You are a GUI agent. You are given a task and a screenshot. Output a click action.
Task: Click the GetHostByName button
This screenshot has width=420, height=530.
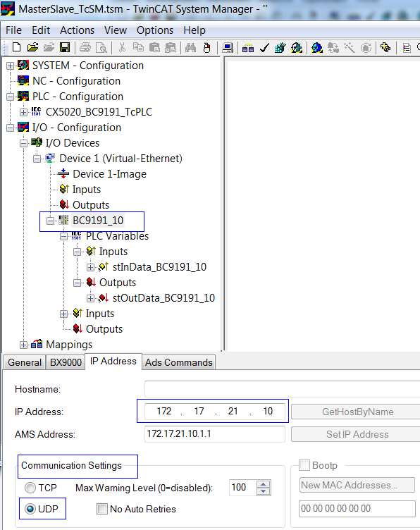coord(355,412)
